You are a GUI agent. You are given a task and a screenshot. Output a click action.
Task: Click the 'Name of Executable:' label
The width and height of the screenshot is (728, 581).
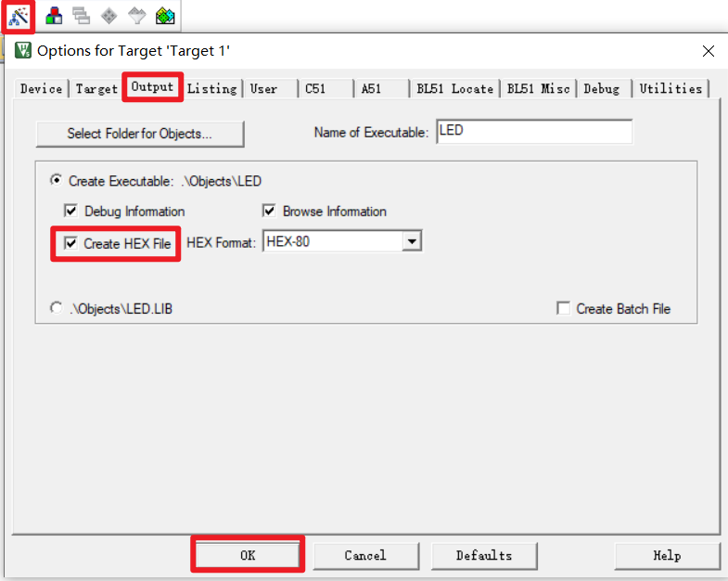(371, 133)
